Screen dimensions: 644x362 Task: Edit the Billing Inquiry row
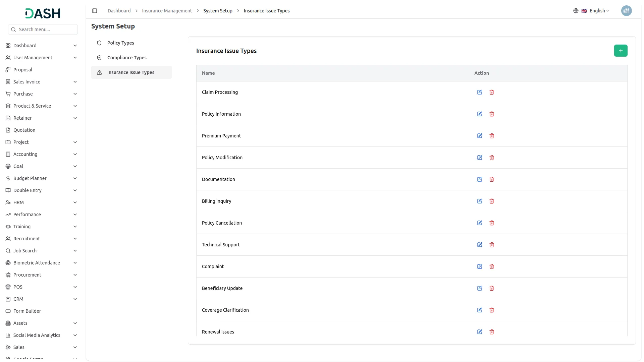click(480, 201)
